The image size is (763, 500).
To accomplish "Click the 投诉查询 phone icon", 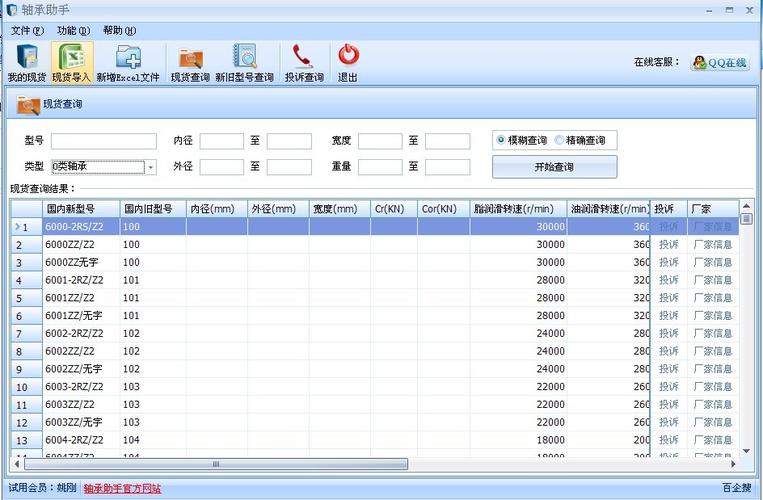I will point(303,55).
